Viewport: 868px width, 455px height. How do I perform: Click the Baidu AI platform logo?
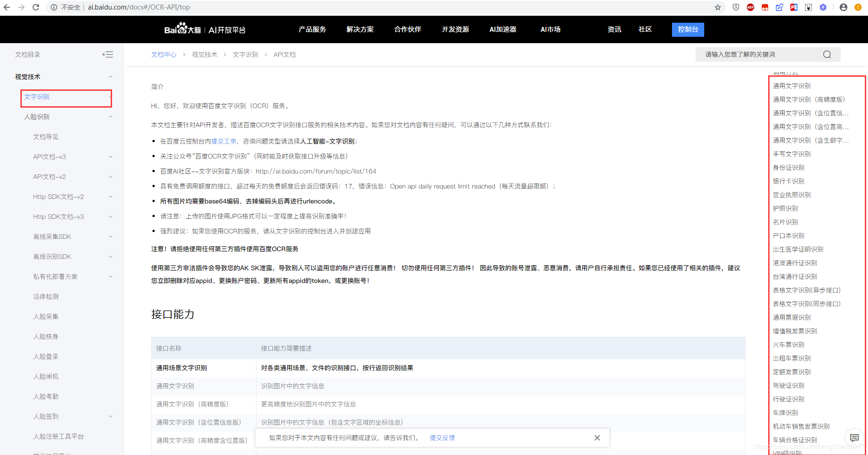click(x=205, y=29)
